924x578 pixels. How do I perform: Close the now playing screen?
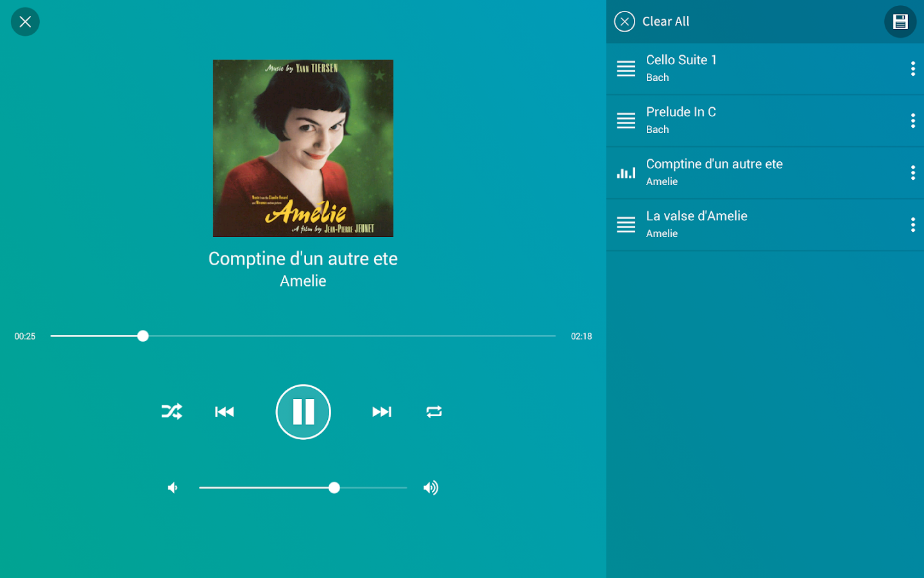point(25,22)
